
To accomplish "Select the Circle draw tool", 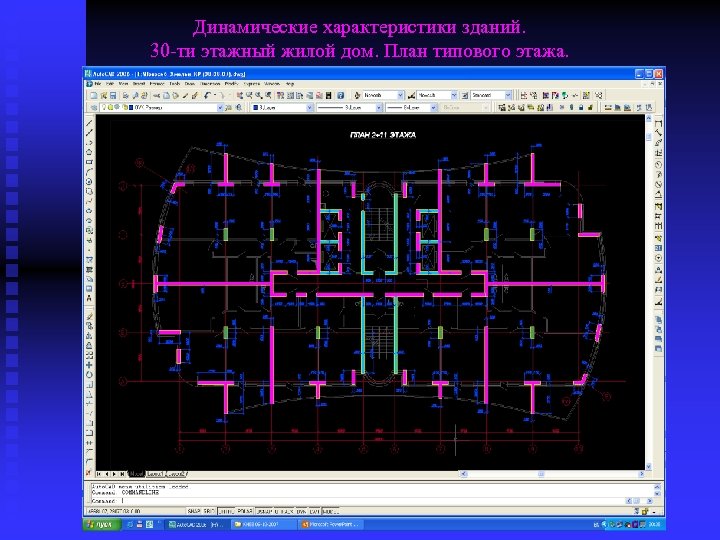I will pyautogui.click(x=89, y=182).
